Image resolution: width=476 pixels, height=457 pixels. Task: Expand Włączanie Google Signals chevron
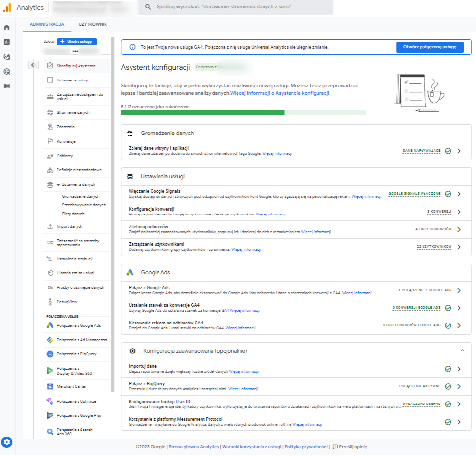tap(459, 194)
